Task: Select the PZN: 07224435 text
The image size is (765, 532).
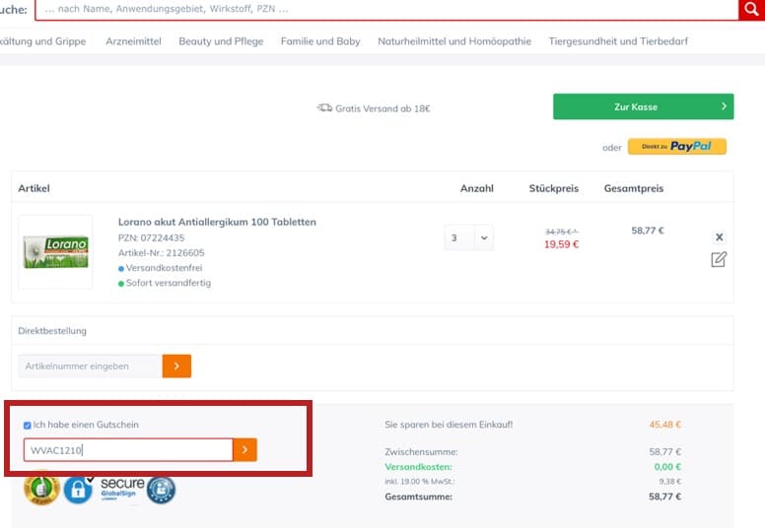Action: (x=151, y=238)
